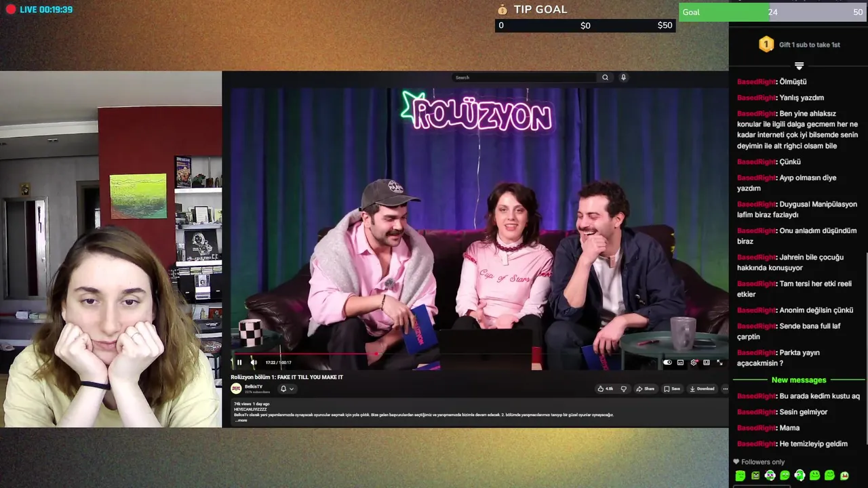
Task: Click BasedRight name beside Ölmüştü
Action: click(x=756, y=82)
